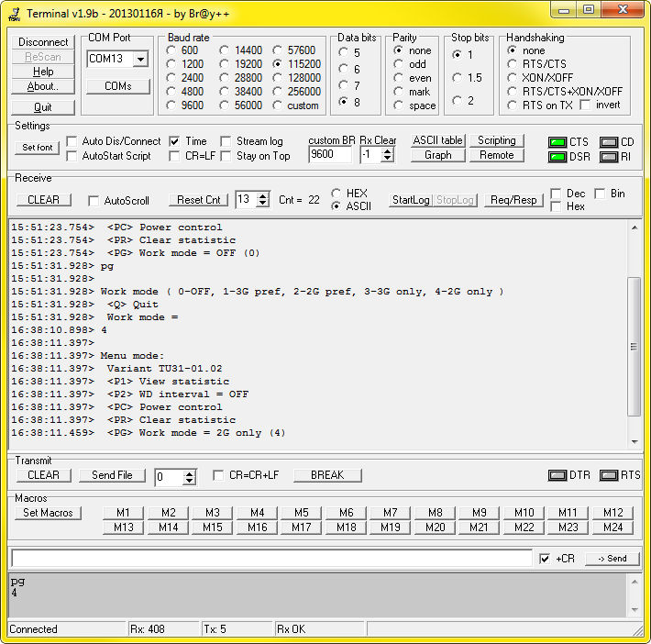Select HEX receive display mode
Image resolution: width=651 pixels, height=644 pixels.
tap(337, 194)
